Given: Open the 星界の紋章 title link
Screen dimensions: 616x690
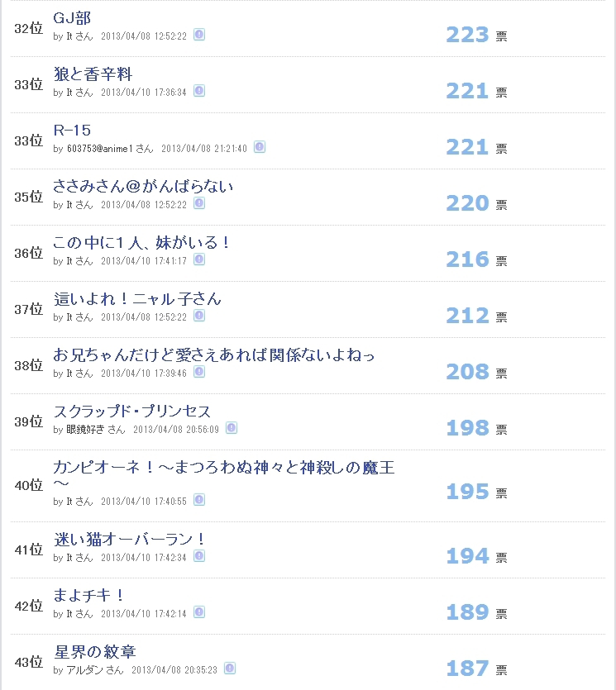Looking at the screenshot, I should (94, 652).
